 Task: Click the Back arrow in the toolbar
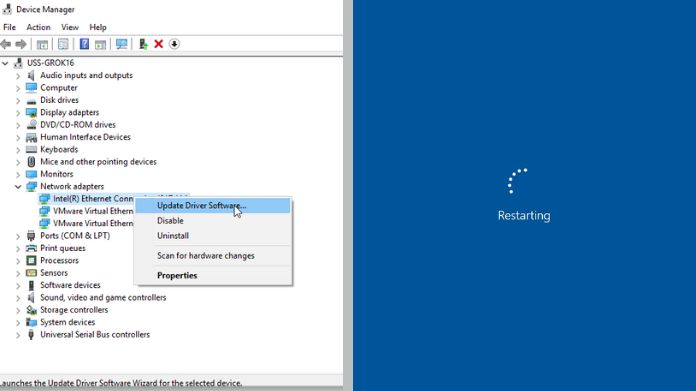coord(6,44)
